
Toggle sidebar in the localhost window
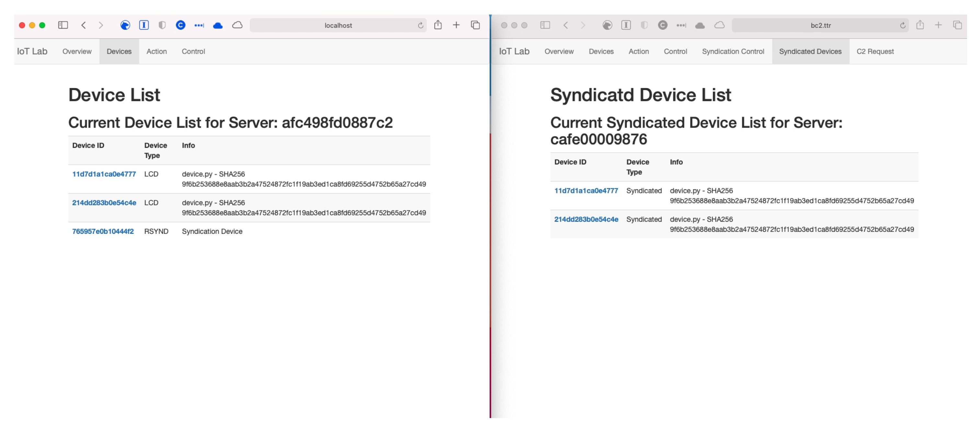point(63,25)
